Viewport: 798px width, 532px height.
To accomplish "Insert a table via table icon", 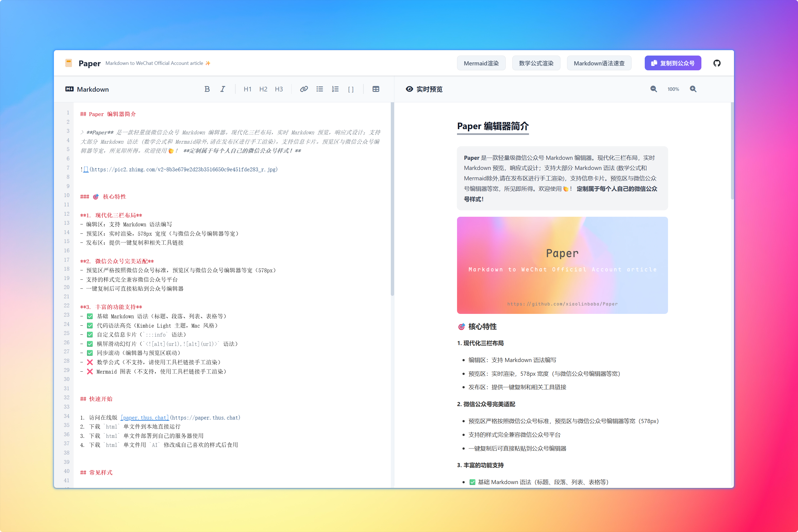I will coord(375,89).
